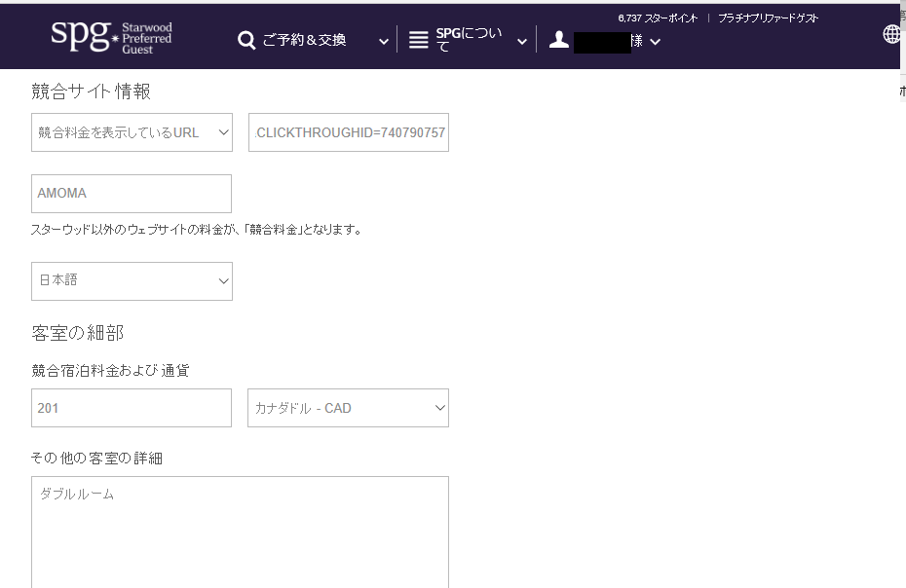Click the プラチナプリファードゲスト status text
The height and width of the screenshot is (588, 906).
coord(768,18)
